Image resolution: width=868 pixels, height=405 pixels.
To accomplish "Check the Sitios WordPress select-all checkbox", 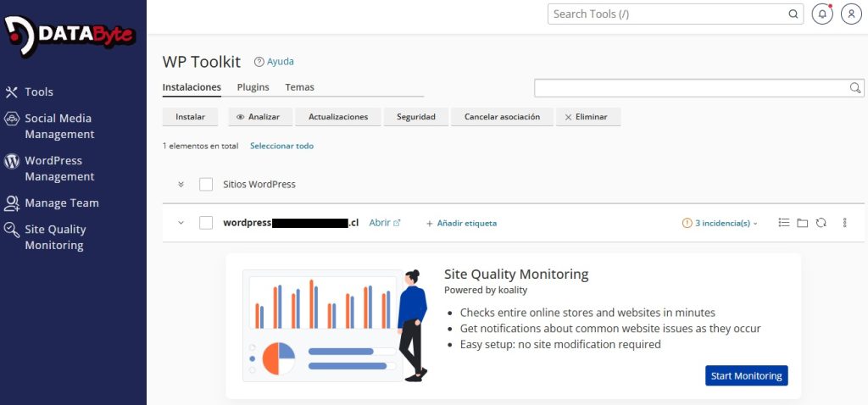I will click(206, 184).
